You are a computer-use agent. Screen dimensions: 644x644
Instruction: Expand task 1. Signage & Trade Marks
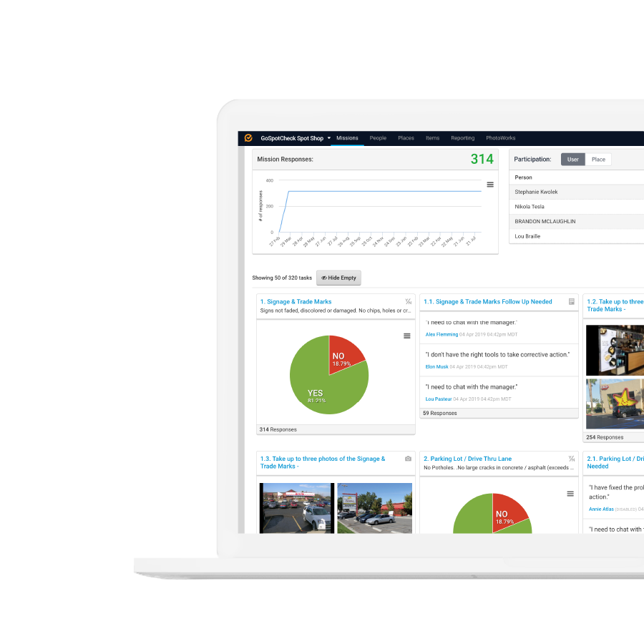(x=296, y=301)
